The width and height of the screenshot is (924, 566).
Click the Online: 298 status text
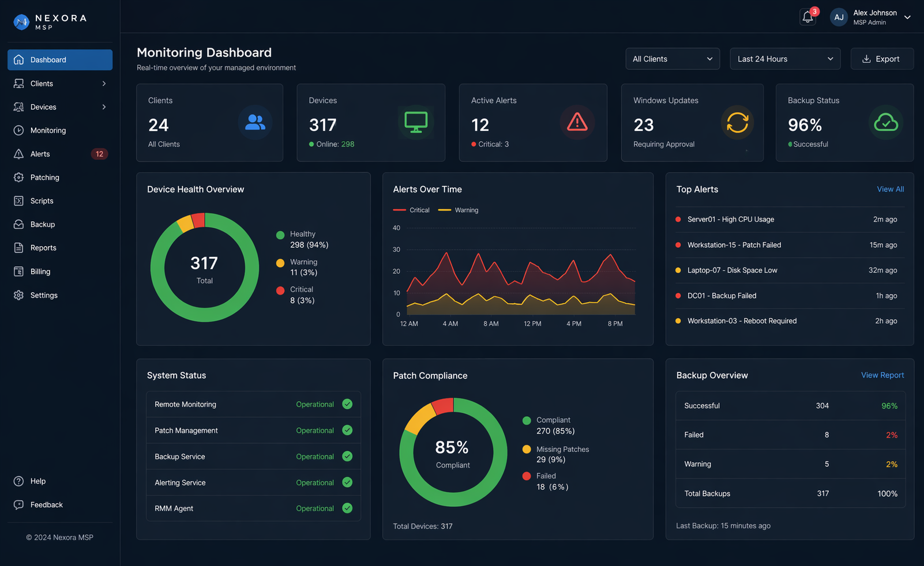[335, 144]
